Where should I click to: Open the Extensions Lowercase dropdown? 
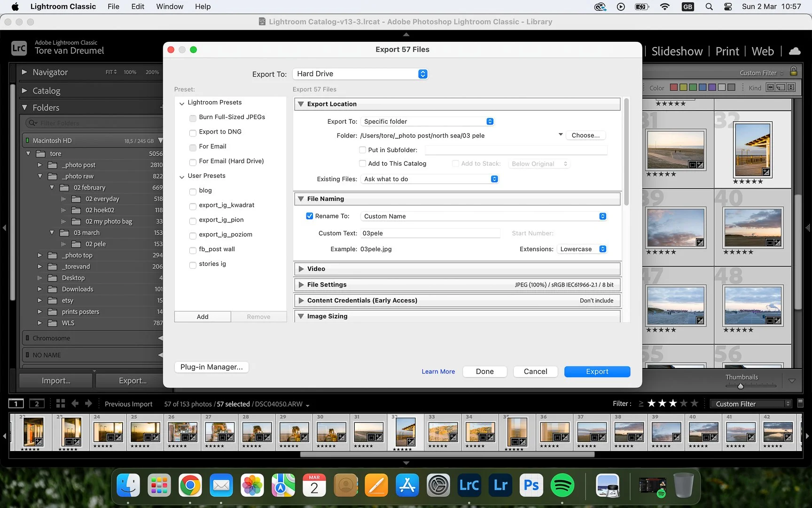582,249
